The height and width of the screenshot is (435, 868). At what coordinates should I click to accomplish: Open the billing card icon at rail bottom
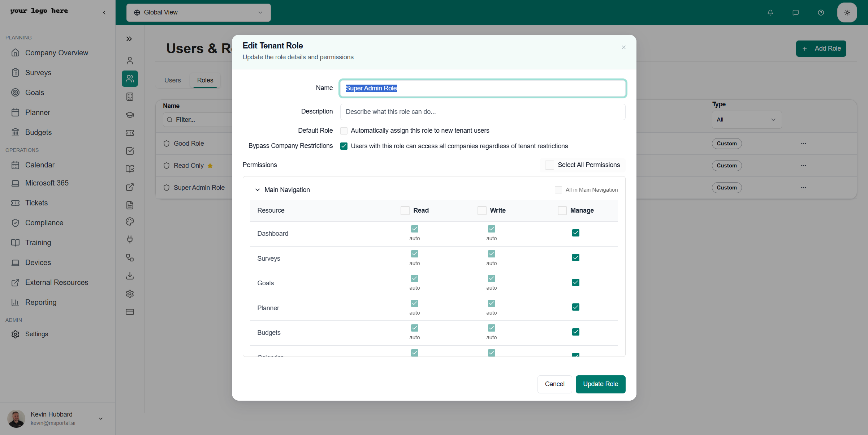130,312
